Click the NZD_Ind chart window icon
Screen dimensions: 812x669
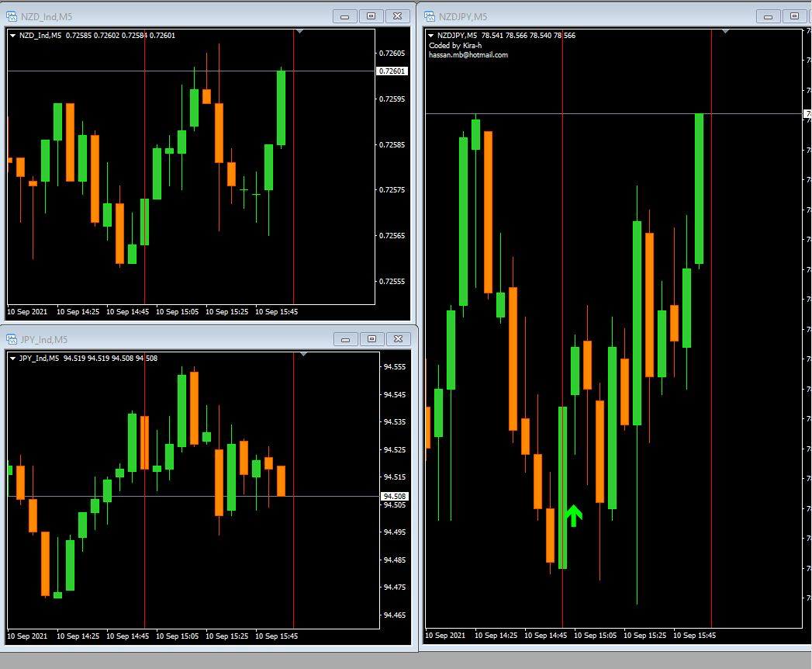[x=12, y=16]
